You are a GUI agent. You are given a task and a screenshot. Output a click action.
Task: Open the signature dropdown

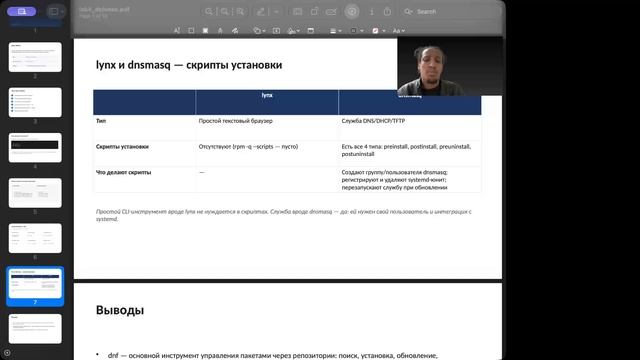[x=293, y=31]
